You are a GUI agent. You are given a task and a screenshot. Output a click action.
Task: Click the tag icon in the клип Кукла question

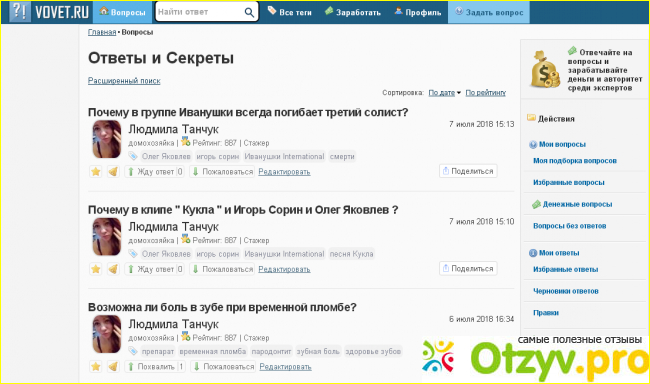click(x=133, y=254)
